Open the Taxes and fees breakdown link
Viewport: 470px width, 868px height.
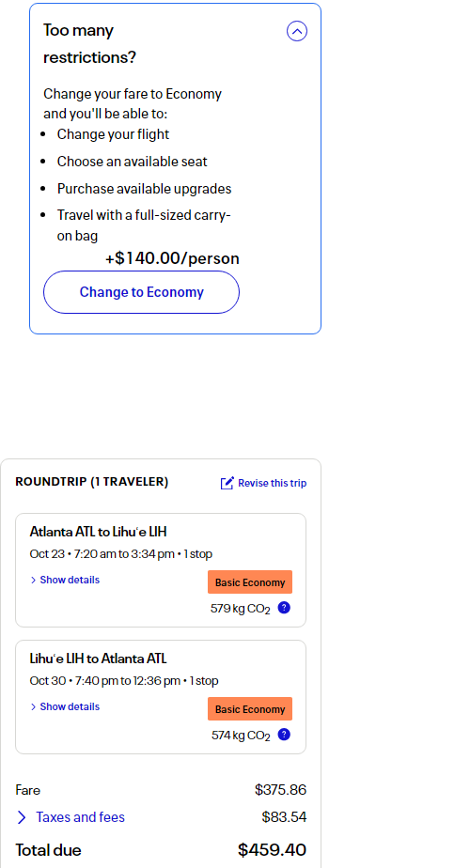point(80,817)
